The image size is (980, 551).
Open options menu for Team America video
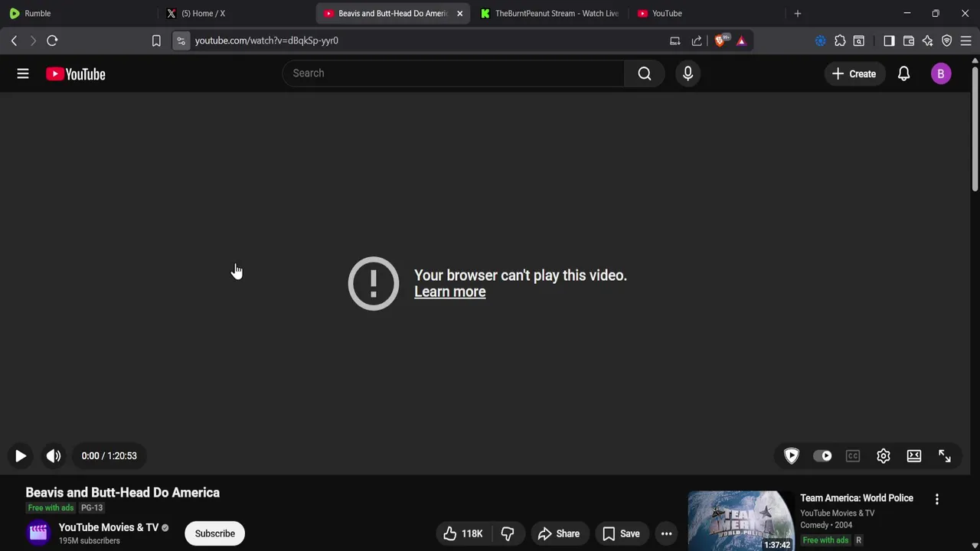[x=937, y=499]
